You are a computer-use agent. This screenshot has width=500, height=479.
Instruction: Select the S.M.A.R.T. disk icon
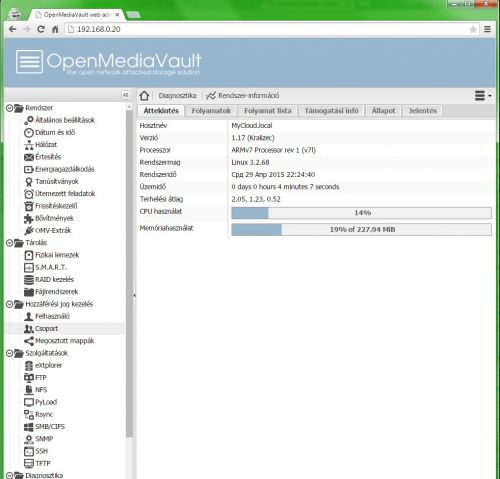click(29, 267)
